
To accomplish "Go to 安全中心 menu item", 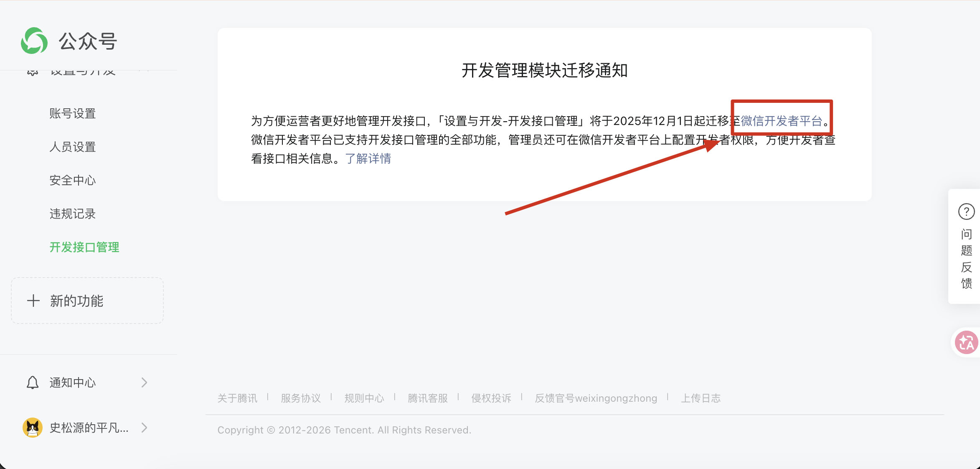I will 73,180.
